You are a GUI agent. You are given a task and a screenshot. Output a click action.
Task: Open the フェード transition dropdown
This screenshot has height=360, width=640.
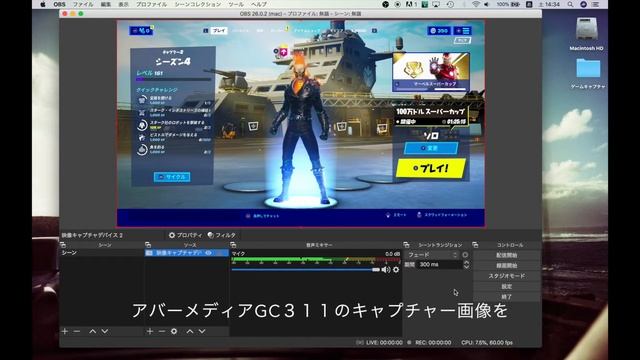[432, 255]
